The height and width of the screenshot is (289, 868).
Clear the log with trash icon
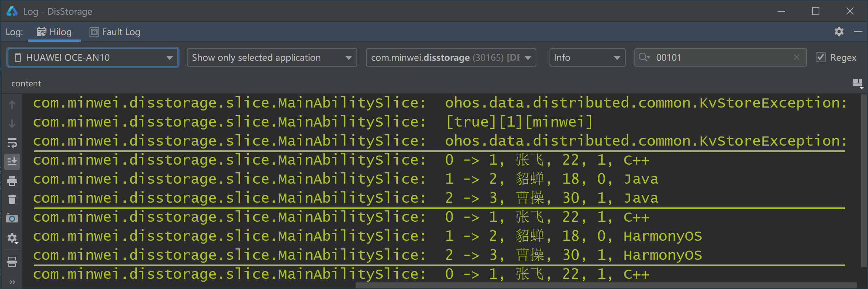click(x=12, y=199)
